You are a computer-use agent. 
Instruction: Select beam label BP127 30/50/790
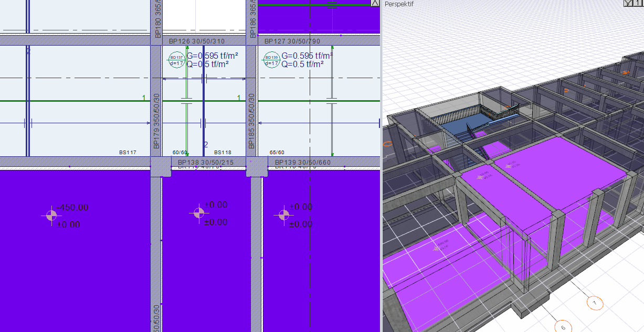(292, 41)
